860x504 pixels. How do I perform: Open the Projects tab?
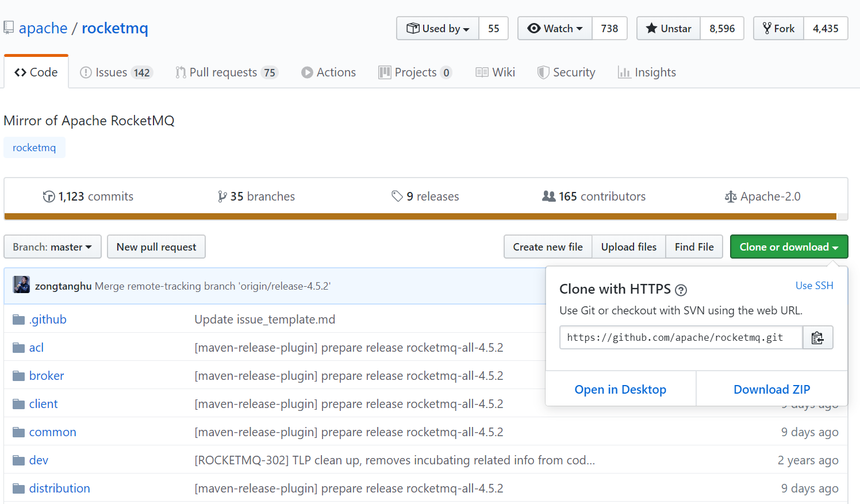(415, 72)
